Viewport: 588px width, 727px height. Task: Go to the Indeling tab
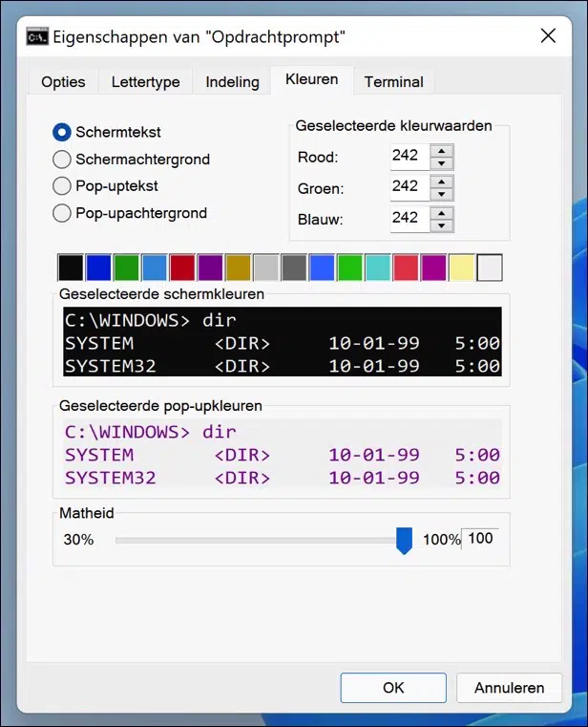232,82
